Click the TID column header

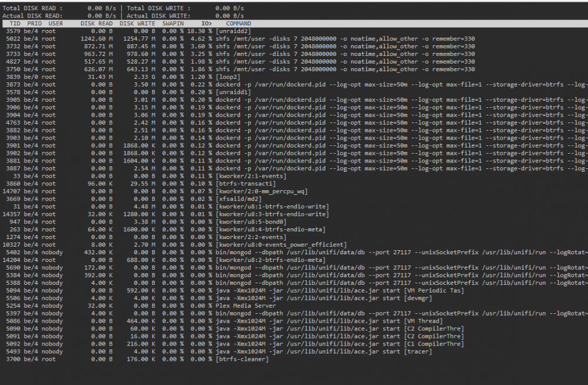[x=15, y=24]
